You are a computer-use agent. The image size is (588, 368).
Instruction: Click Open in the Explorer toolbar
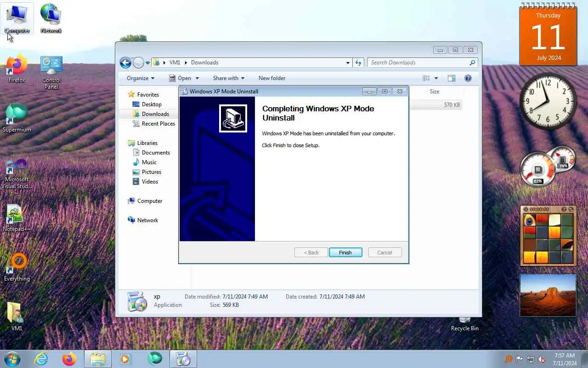(180, 78)
